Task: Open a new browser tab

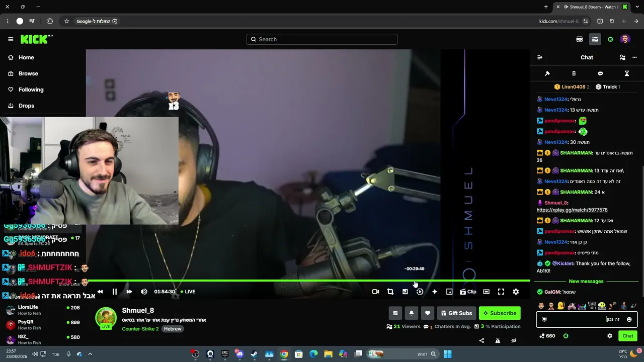Action: [x=546, y=7]
